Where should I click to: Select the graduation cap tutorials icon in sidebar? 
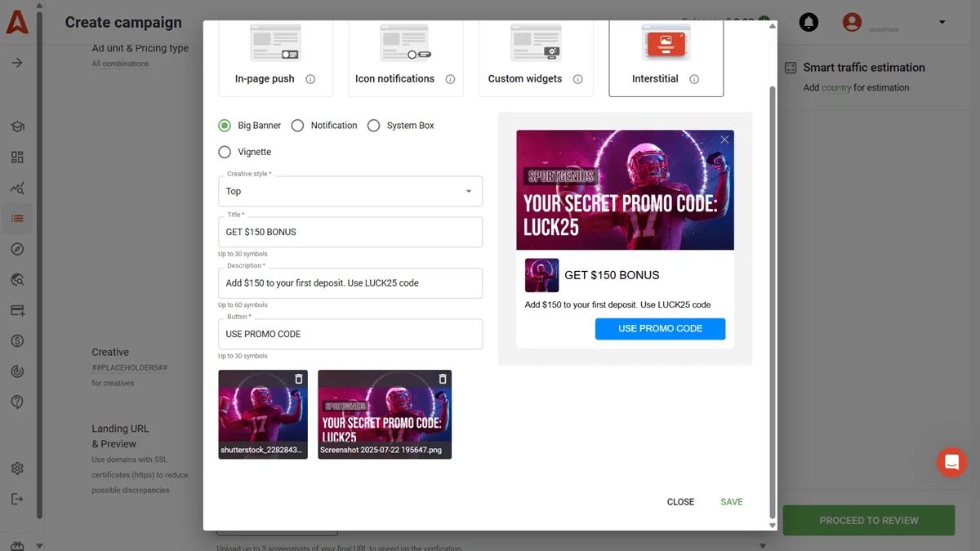pos(18,127)
